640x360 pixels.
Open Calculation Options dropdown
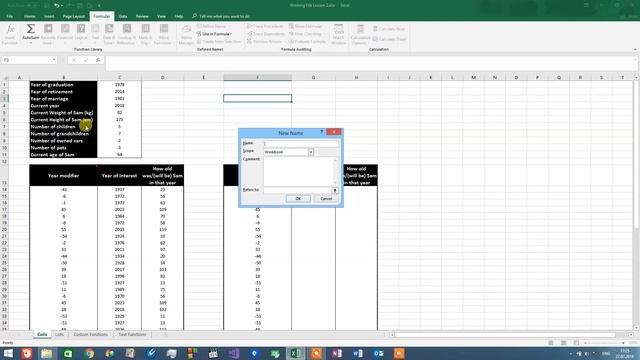click(360, 34)
